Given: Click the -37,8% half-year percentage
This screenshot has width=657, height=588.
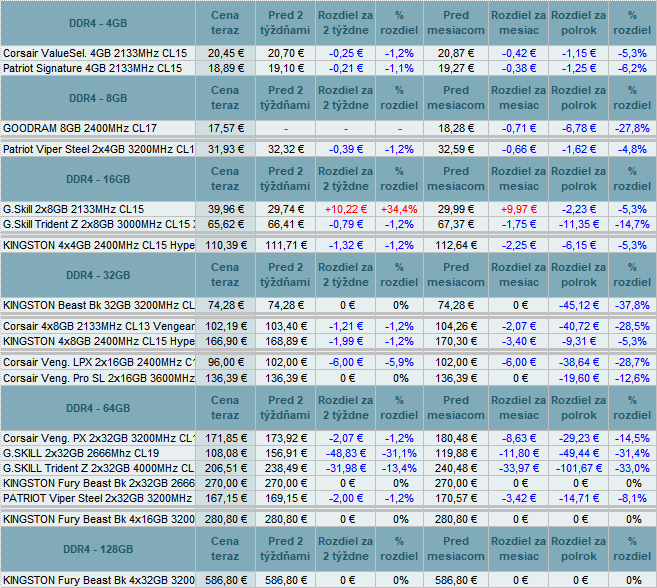Looking at the screenshot, I should pyautogui.click(x=632, y=305).
